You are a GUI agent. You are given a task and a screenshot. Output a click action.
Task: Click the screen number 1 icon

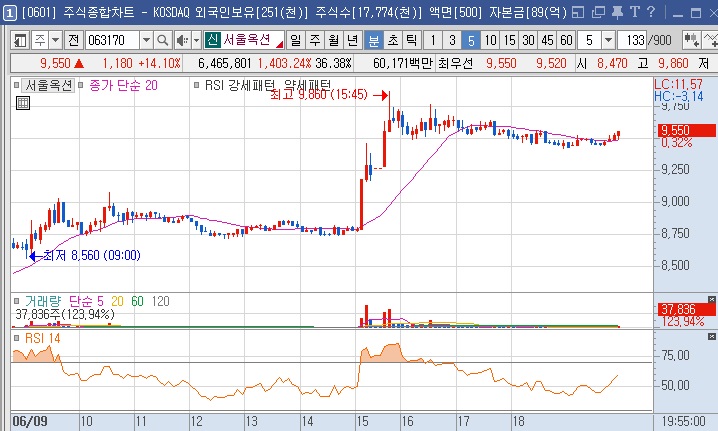coord(10,12)
